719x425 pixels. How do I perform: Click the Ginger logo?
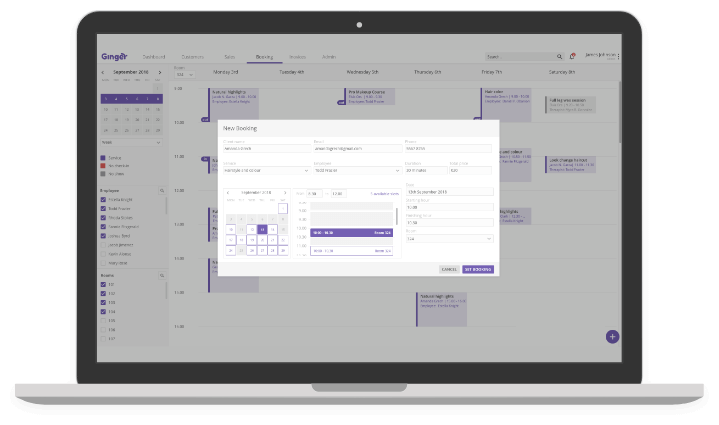click(x=115, y=57)
